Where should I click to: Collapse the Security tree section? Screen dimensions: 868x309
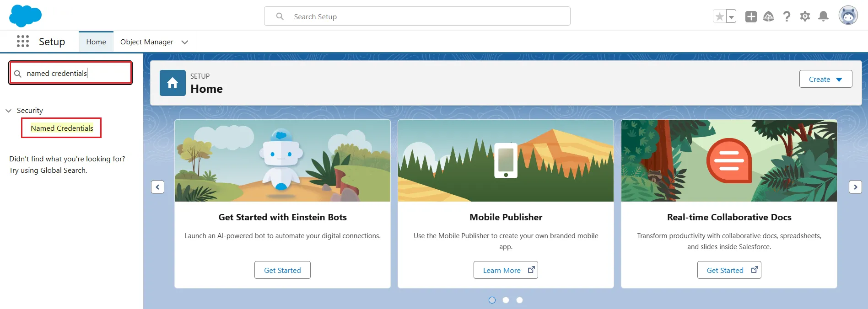pyautogui.click(x=9, y=111)
